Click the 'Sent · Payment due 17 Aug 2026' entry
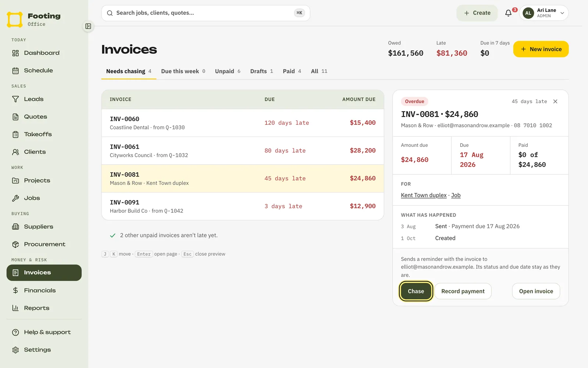This screenshot has height=368, width=588. (x=477, y=226)
